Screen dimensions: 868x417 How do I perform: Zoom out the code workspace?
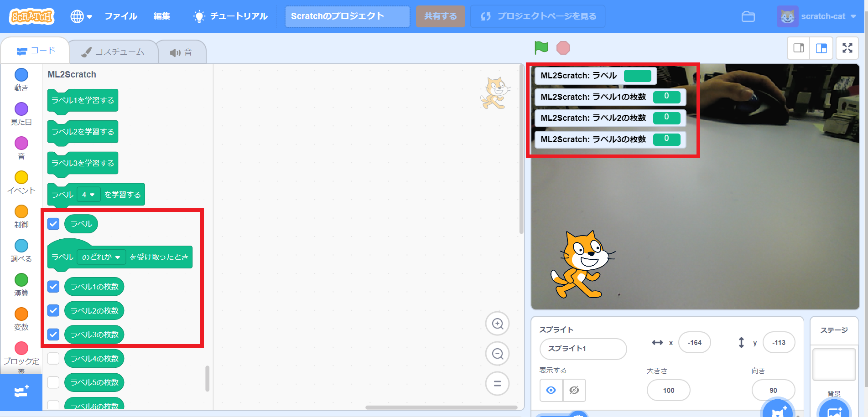497,354
